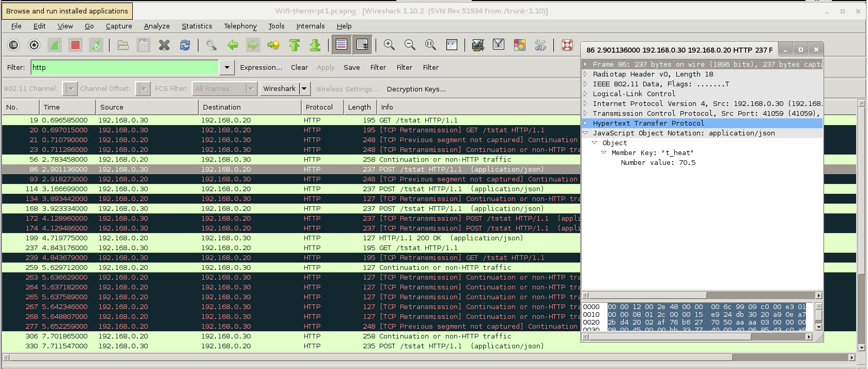The image size is (868, 369).
Task: Go back in packet history
Action: (x=233, y=45)
